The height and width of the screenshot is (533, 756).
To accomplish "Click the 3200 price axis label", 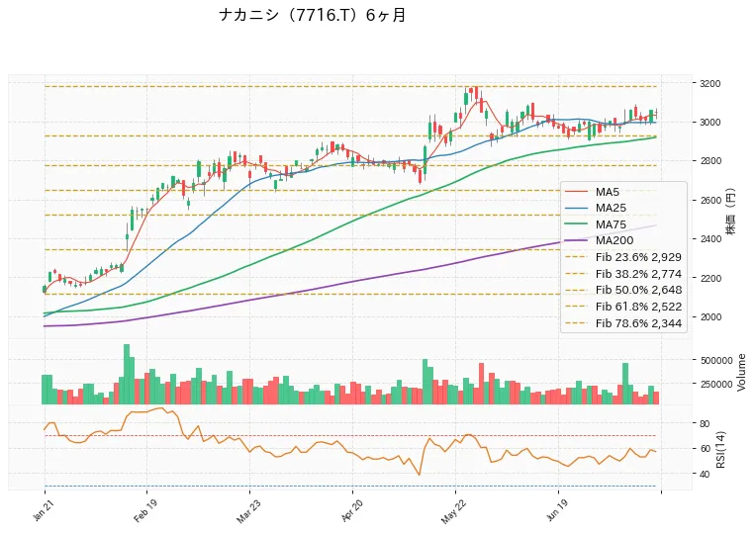I will 710,83.
